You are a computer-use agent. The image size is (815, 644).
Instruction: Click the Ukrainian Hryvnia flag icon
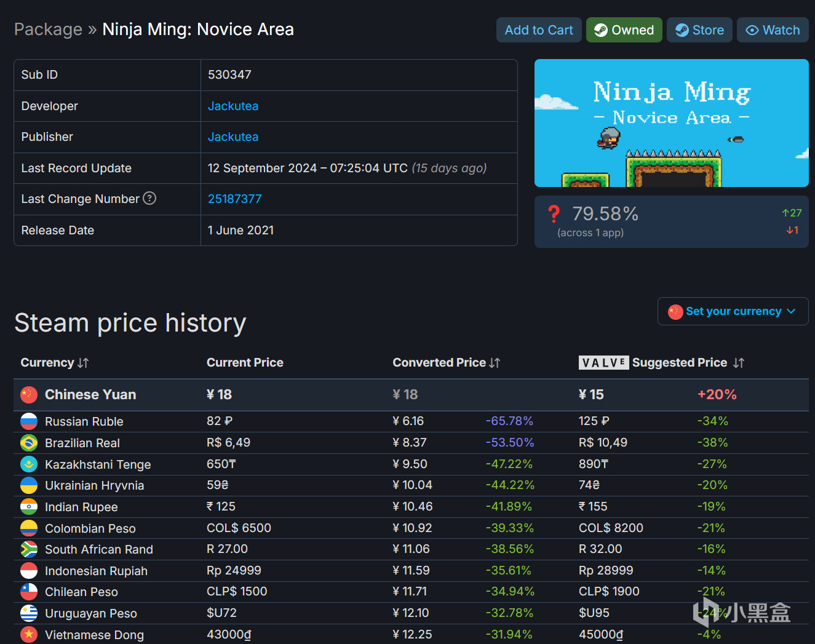29,485
